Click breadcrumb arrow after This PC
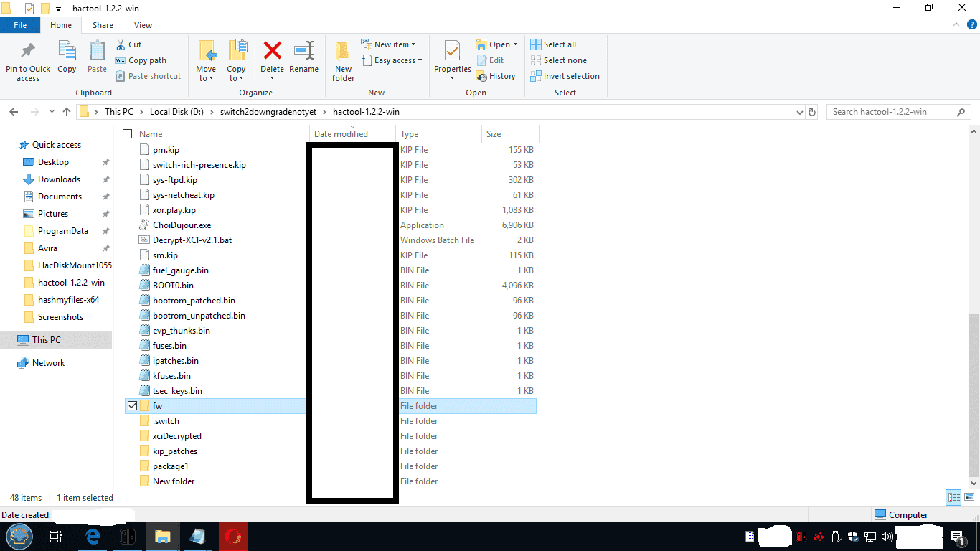 (x=141, y=112)
